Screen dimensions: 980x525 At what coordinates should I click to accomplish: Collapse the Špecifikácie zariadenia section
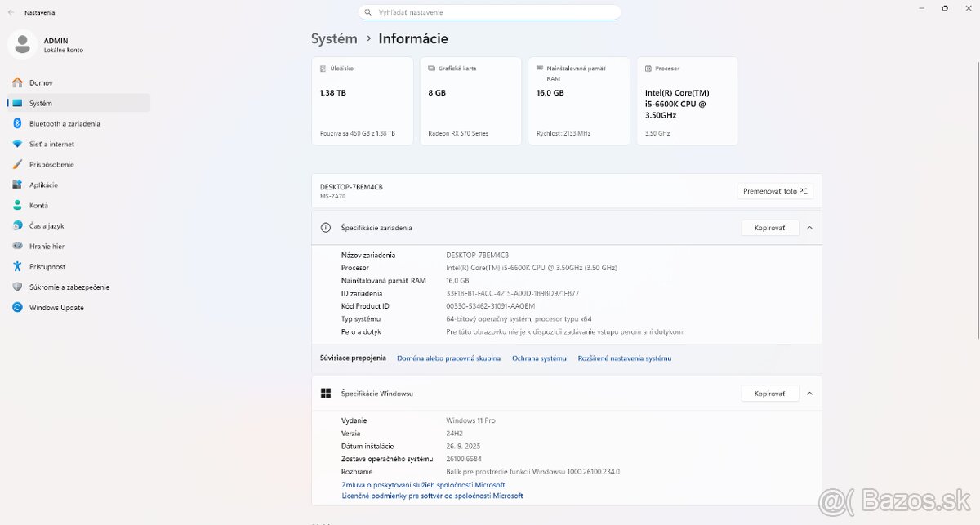coord(809,227)
